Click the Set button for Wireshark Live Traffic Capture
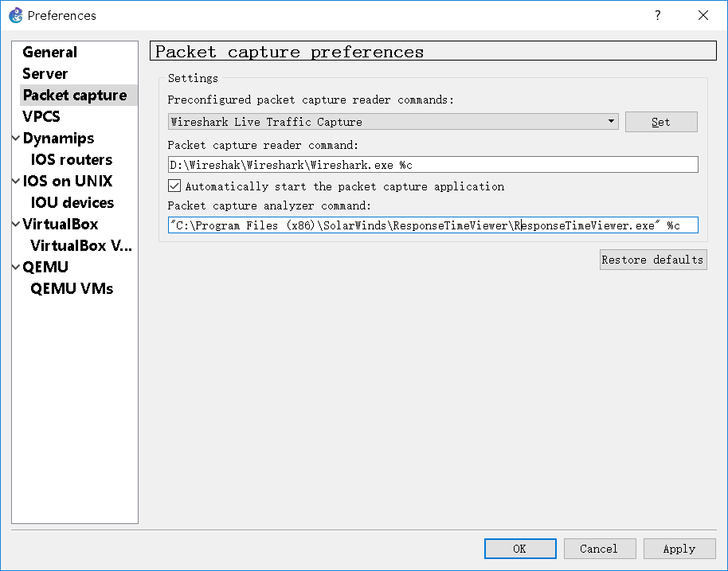The image size is (728, 571). tap(661, 121)
